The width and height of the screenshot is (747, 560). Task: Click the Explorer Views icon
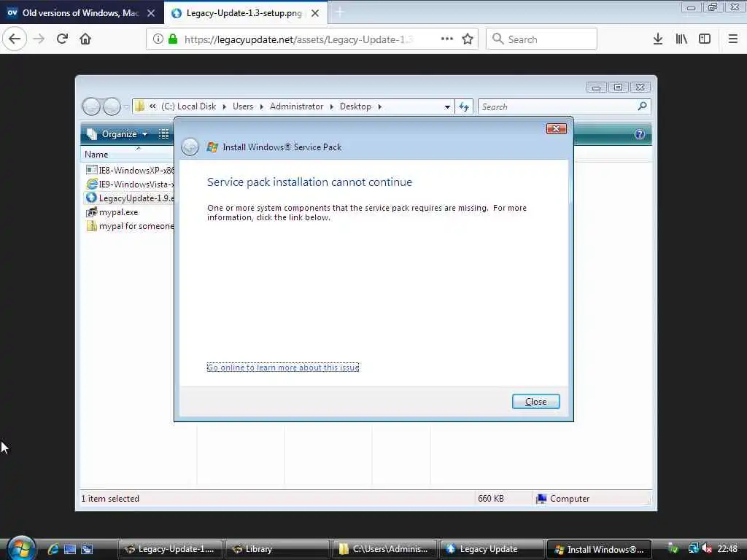pyautogui.click(x=164, y=134)
